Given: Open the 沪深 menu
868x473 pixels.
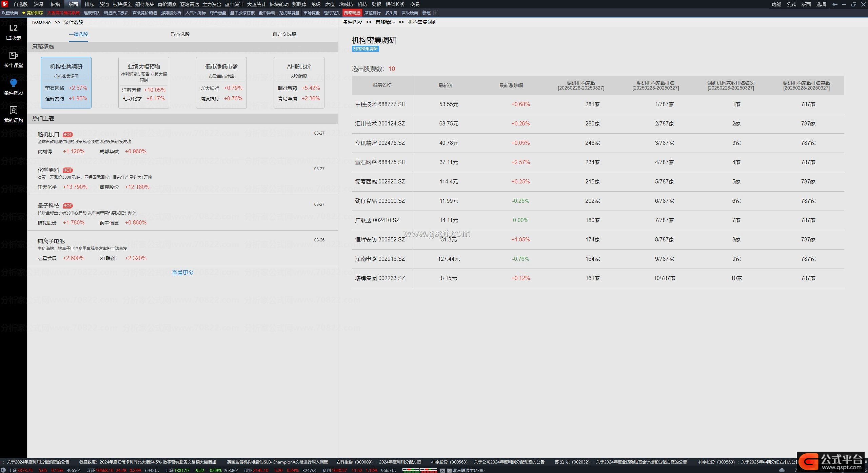Looking at the screenshot, I should click(x=39, y=4).
